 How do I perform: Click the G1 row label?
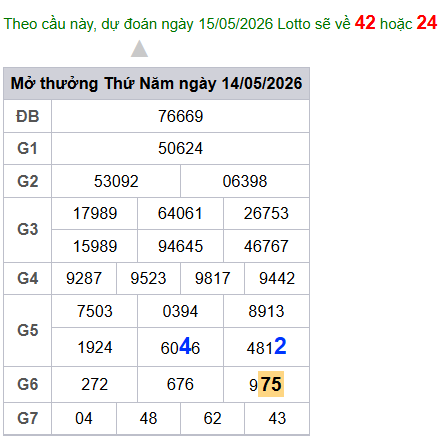coord(28,148)
